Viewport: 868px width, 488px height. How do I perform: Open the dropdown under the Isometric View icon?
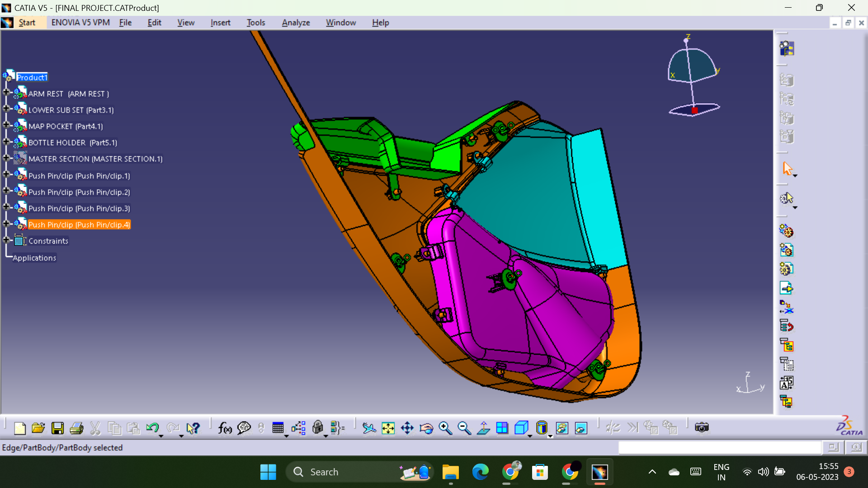tap(530, 436)
